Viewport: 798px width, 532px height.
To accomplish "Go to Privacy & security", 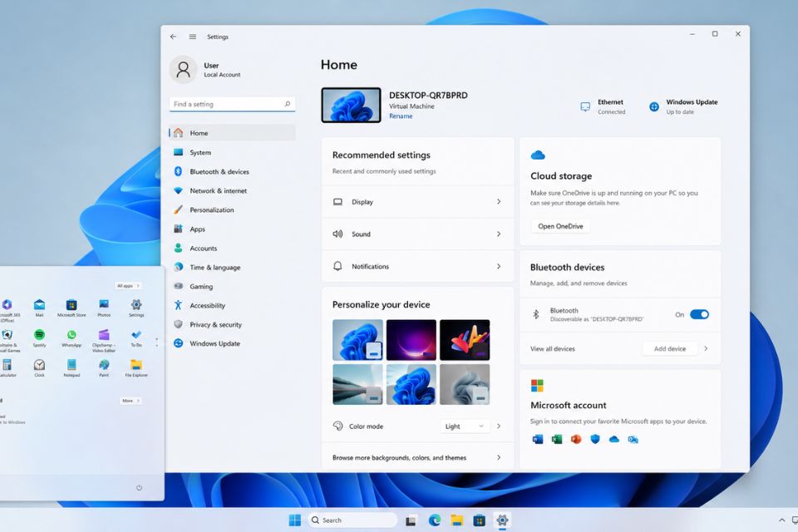I will pyautogui.click(x=232, y=324).
